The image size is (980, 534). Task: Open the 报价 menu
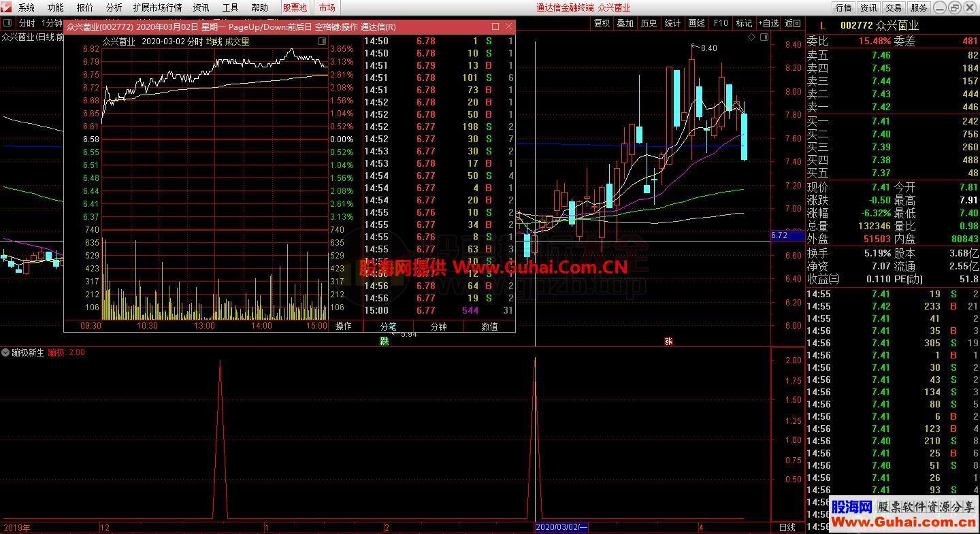click(85, 7)
